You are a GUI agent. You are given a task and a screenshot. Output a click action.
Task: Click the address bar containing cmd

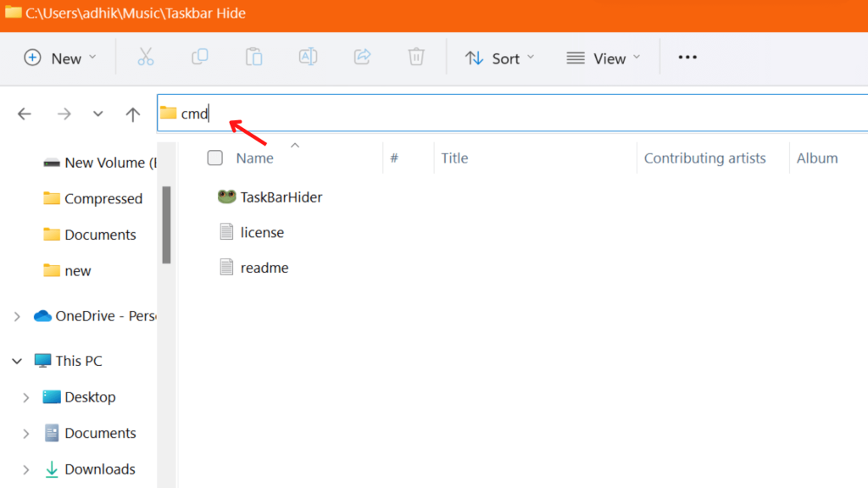[512, 113]
